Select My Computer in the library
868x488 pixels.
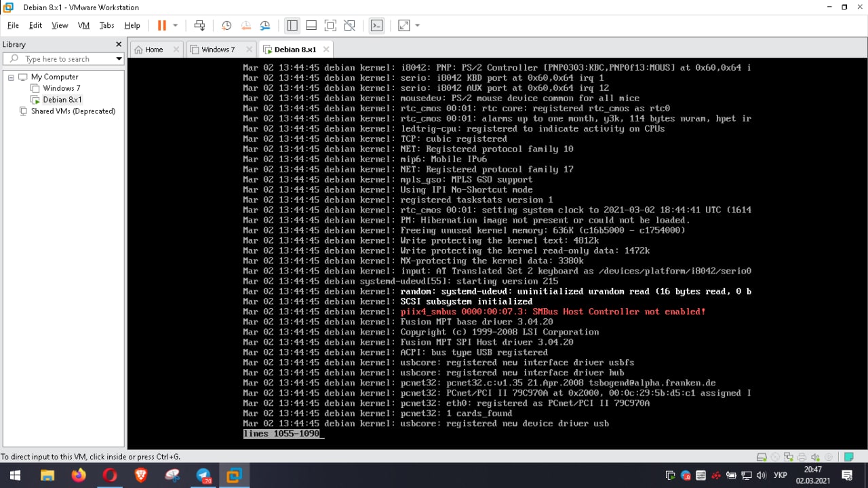[x=54, y=77]
